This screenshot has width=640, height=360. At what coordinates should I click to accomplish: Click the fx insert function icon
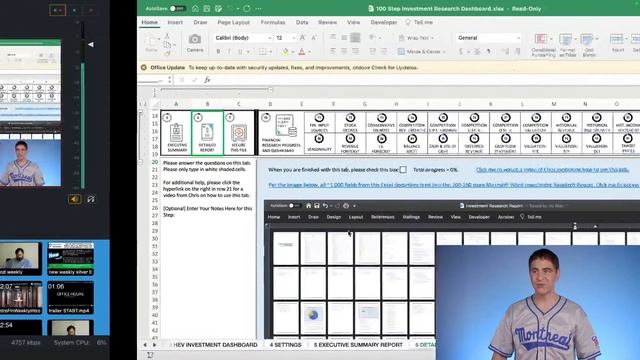(207, 80)
